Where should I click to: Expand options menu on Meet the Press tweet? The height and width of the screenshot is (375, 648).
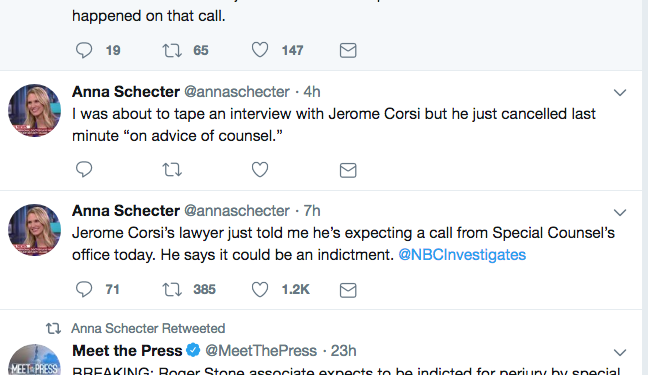pyautogui.click(x=619, y=353)
